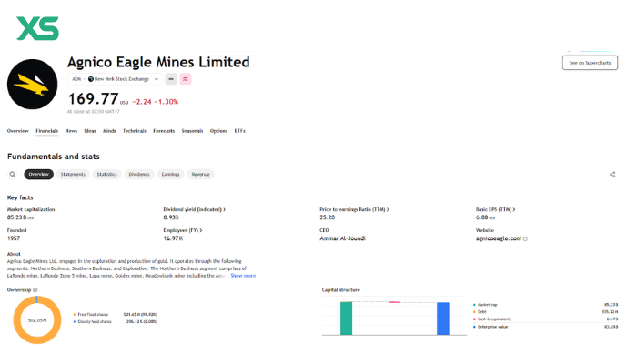Open the Technicals tab
637x364 pixels.
[135, 131]
